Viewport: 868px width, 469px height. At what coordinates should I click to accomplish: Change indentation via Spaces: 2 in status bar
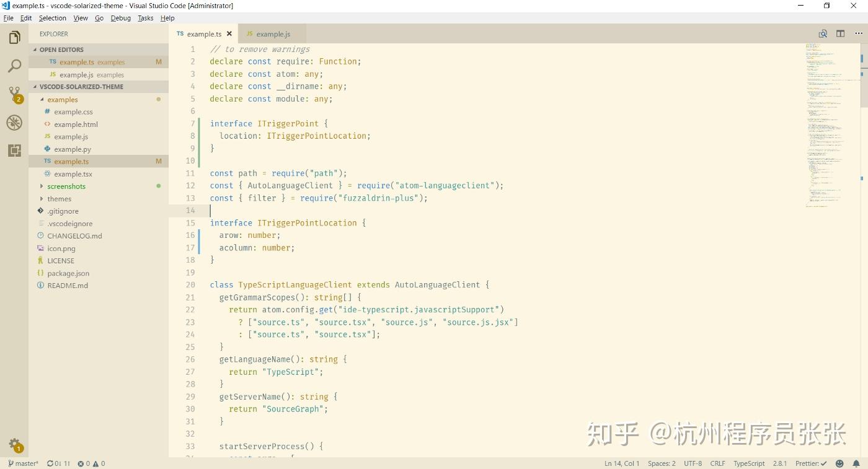coord(661,463)
